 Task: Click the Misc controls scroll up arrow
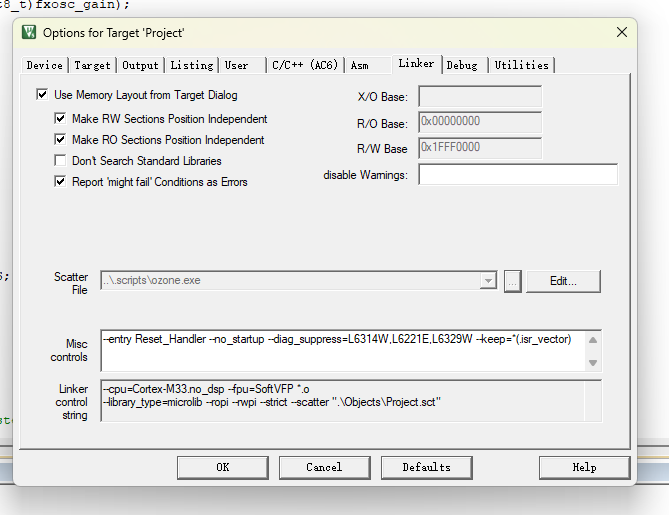[x=593, y=340]
